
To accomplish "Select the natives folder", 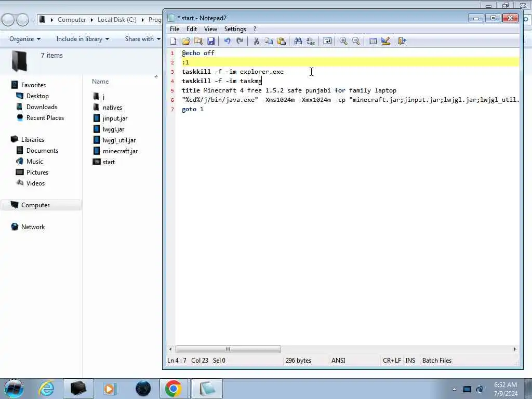I will pos(108,108).
